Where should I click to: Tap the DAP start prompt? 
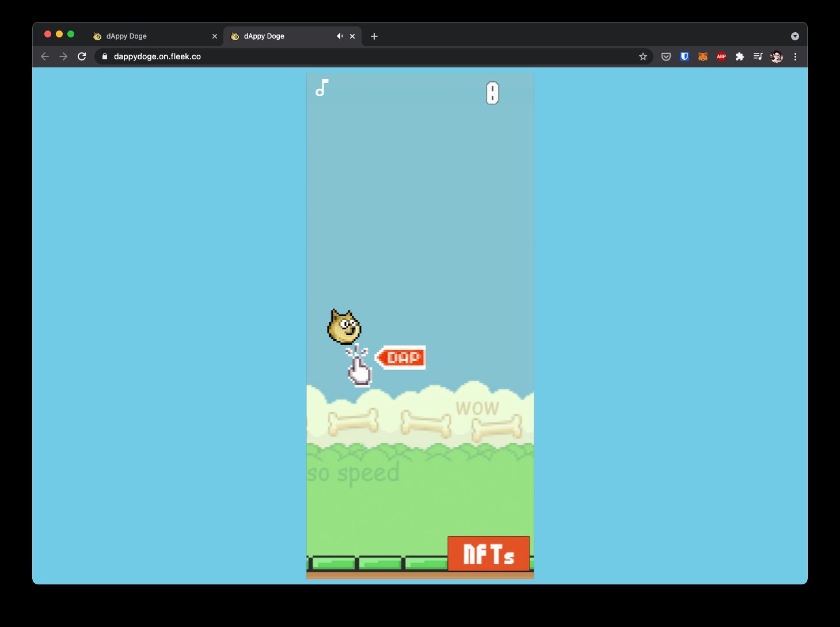point(401,358)
